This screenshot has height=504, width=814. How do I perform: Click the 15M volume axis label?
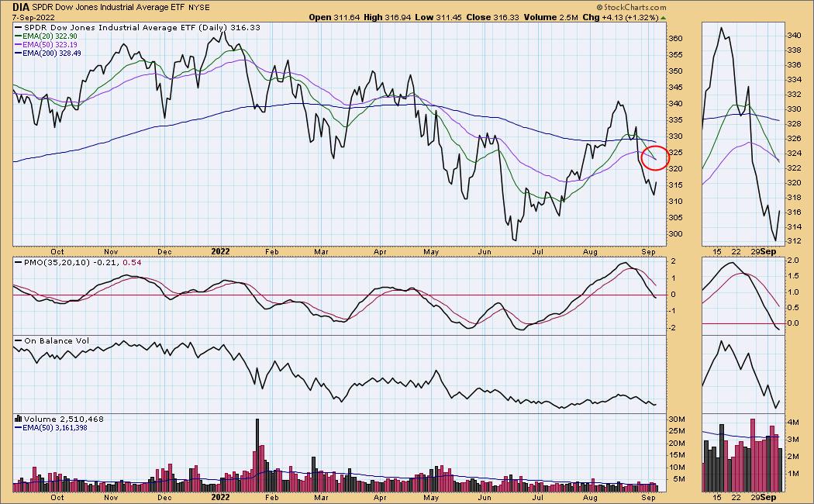tap(677, 455)
